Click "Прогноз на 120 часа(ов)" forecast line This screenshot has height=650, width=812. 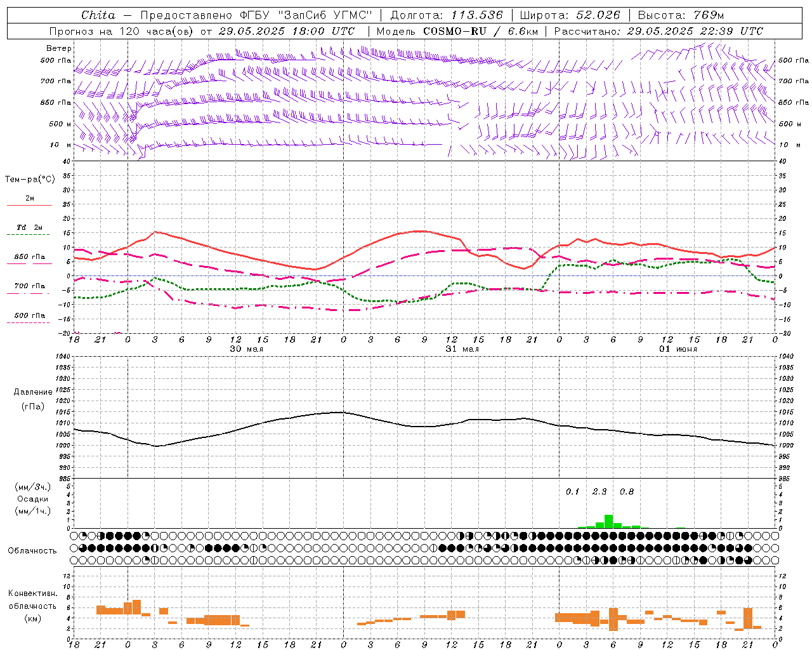(x=122, y=31)
